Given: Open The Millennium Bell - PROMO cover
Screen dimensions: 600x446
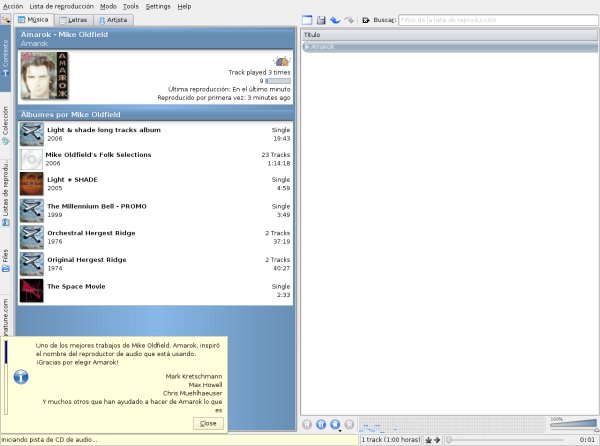Looking at the screenshot, I should tap(32, 211).
